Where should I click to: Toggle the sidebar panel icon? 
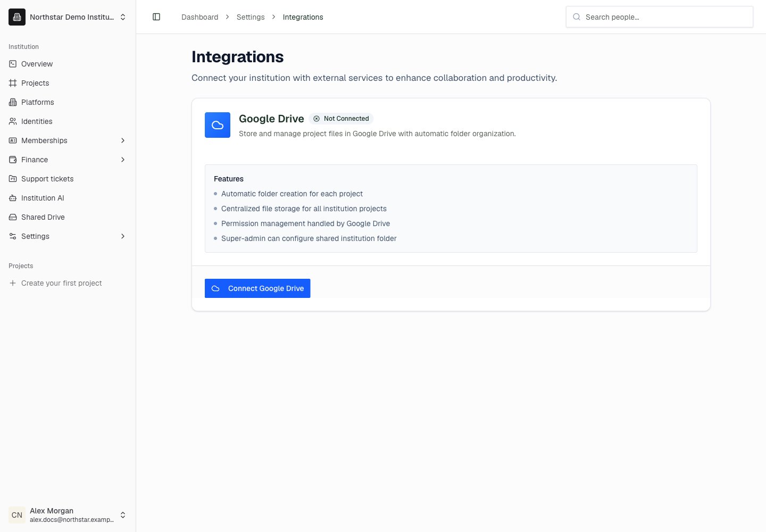(x=156, y=17)
